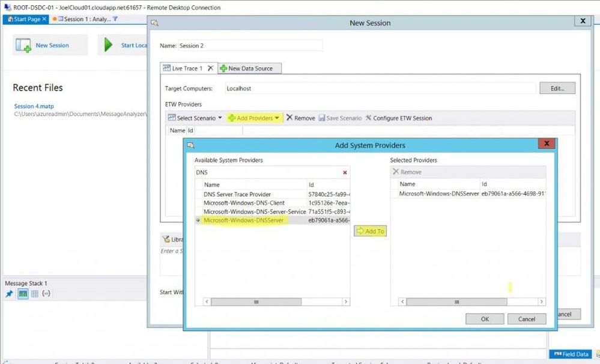Click Id column header in Selected Providers
600x364 pixels.
pyautogui.click(x=513, y=184)
